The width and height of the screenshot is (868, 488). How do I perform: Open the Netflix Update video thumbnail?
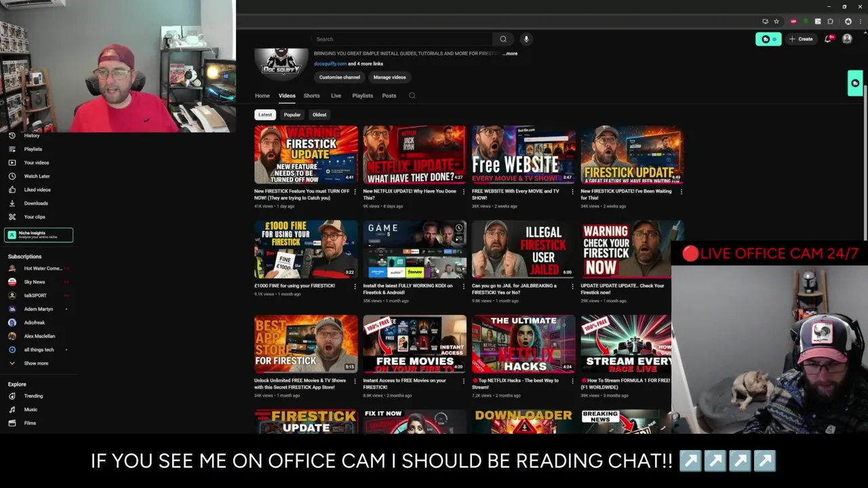(414, 155)
